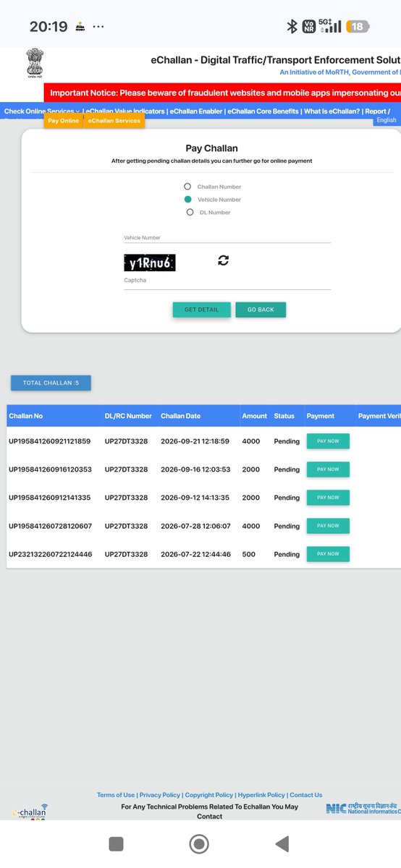This screenshot has width=401, height=868.
Task: Click the GET DETAIL button
Action: pos(201,310)
